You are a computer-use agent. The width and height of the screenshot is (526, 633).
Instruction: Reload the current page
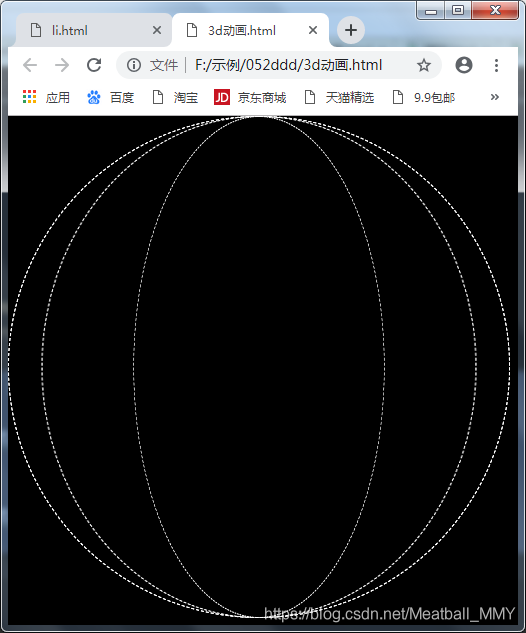coord(94,65)
